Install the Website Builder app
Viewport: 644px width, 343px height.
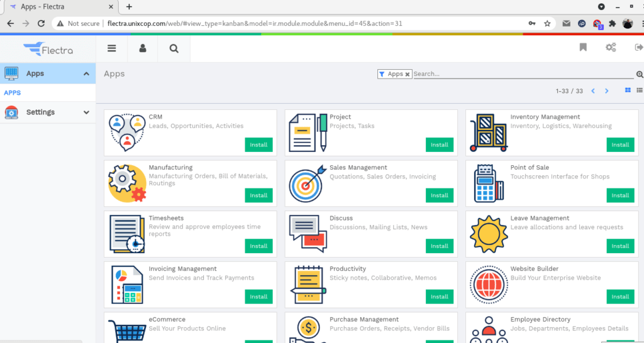pos(620,297)
